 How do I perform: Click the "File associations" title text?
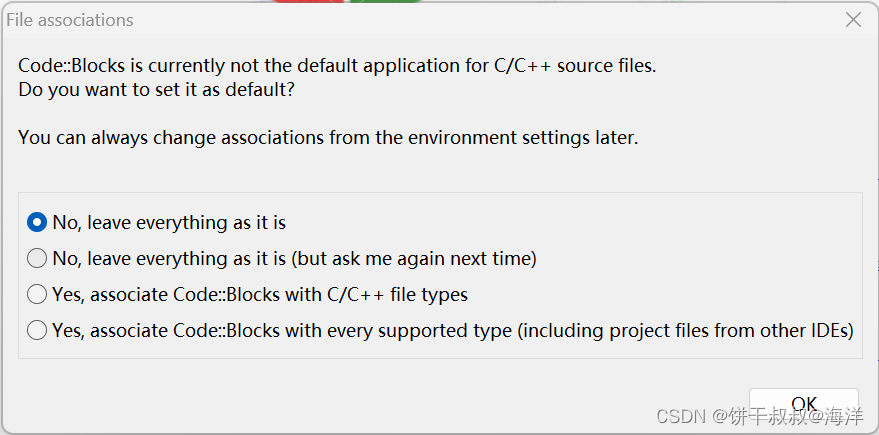point(70,20)
